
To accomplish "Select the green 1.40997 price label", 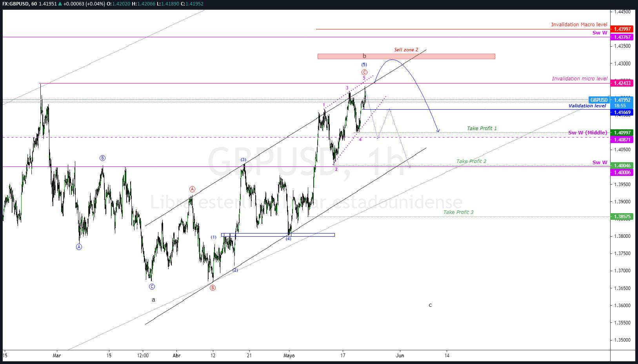I will (622, 133).
